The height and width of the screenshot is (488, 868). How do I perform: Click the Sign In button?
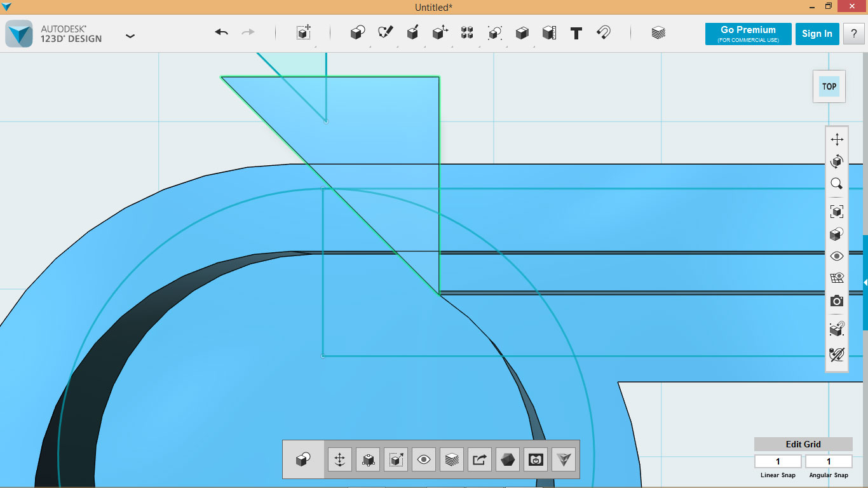[x=817, y=34]
